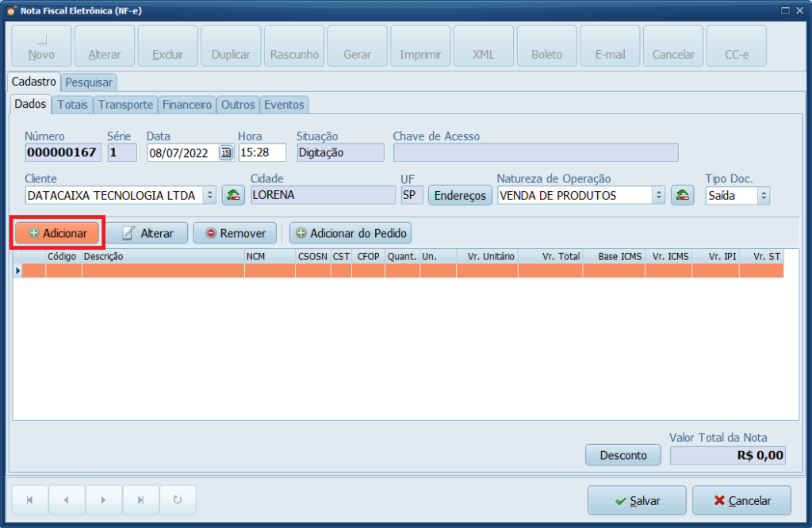Image resolution: width=812 pixels, height=528 pixels.
Task: Select the highlighted empty row in items grid
Action: pos(396,271)
